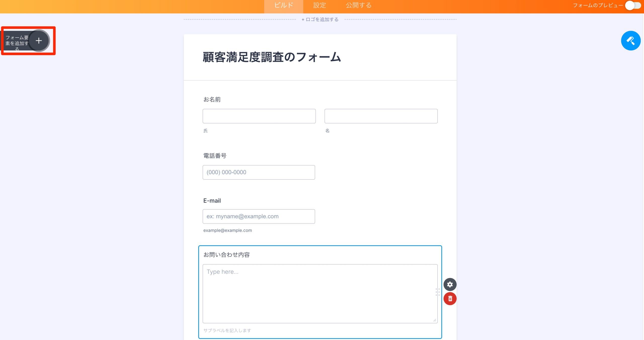Image resolution: width=644 pixels, height=340 pixels.
Task: Select the form title 顧客満足度調査のフォーム
Action: 271,57
